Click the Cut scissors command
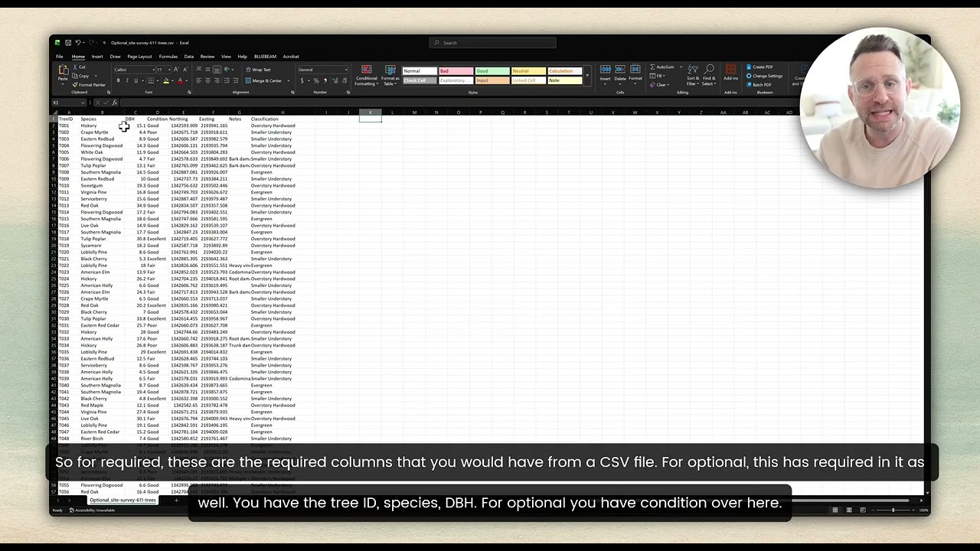980x551 pixels. point(80,67)
